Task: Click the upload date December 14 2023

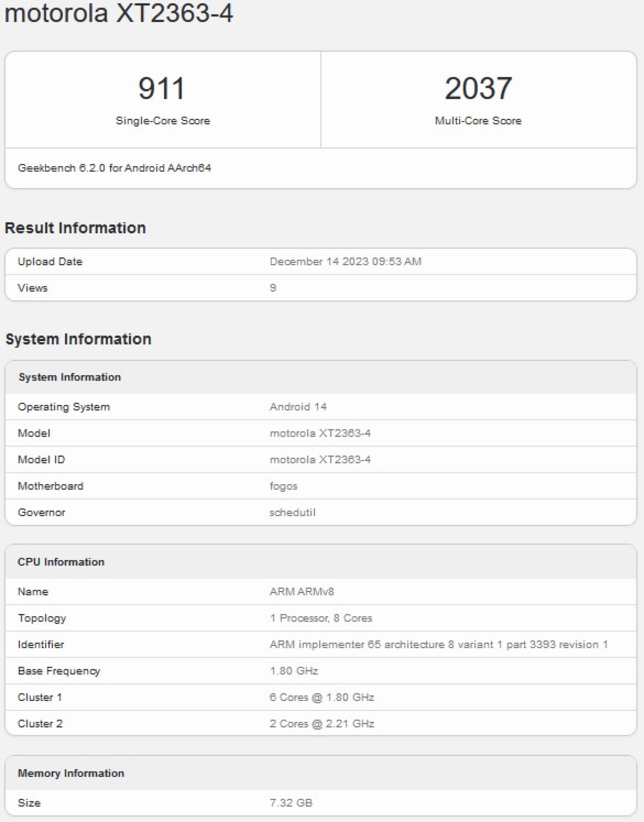Action: pos(345,261)
